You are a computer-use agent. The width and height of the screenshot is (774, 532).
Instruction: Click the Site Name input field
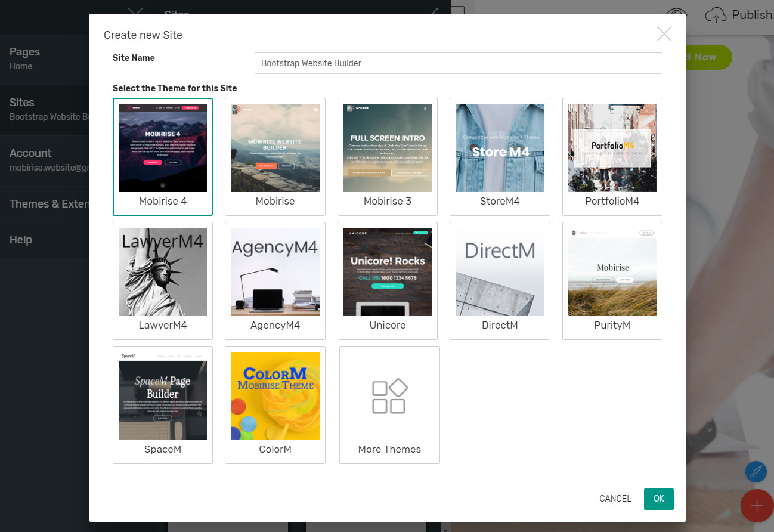click(x=458, y=63)
